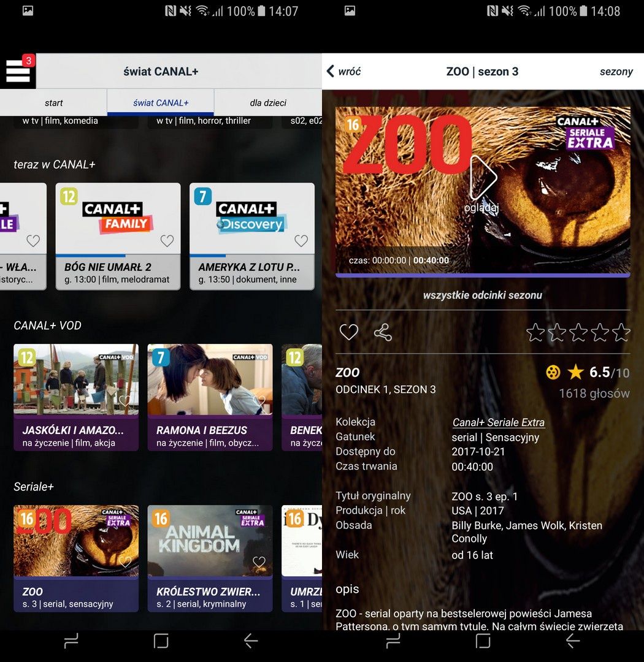Tap the age 12 badge on CANAL+ Family tile
Image resolution: width=644 pixels, height=662 pixels.
click(69, 196)
